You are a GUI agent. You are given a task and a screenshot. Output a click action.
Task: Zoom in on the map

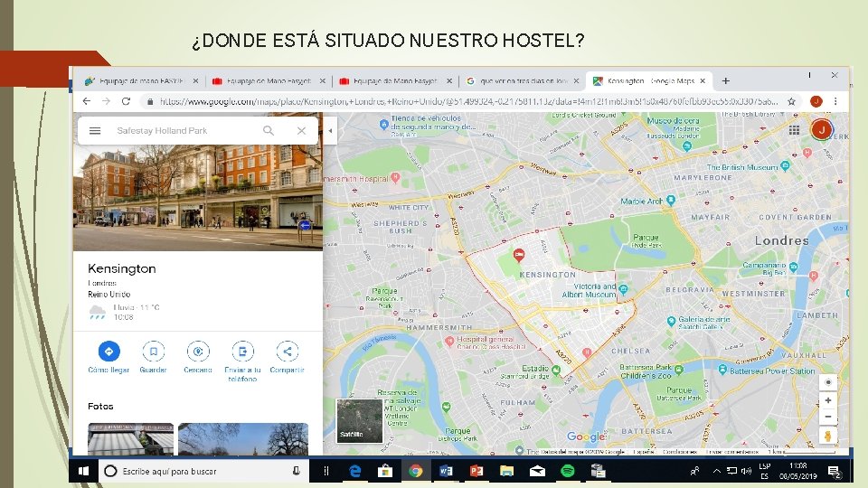(x=827, y=400)
